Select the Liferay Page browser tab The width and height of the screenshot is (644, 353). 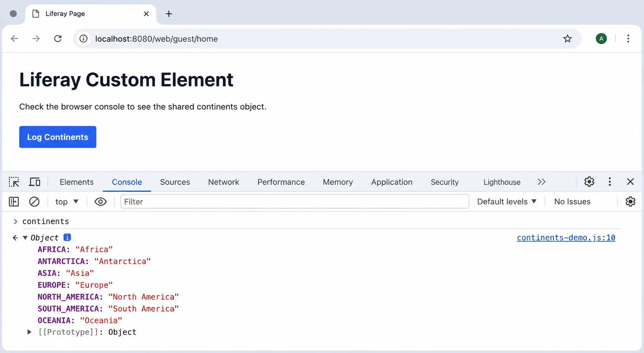91,14
